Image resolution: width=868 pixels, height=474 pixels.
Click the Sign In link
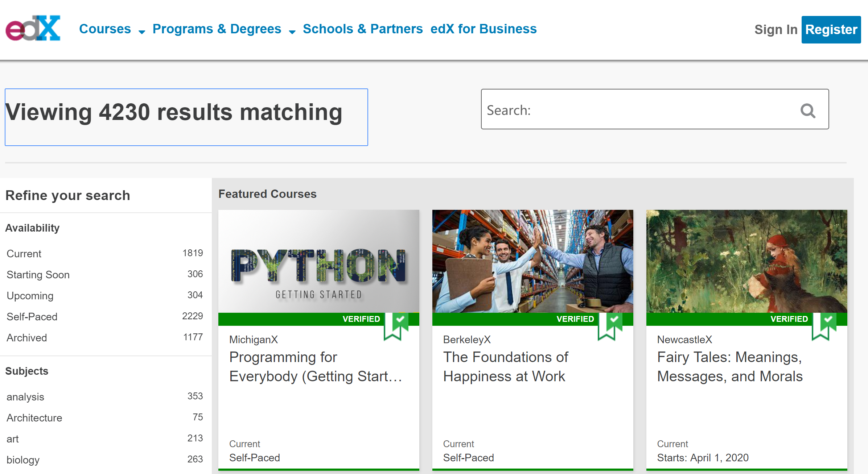coord(776,30)
